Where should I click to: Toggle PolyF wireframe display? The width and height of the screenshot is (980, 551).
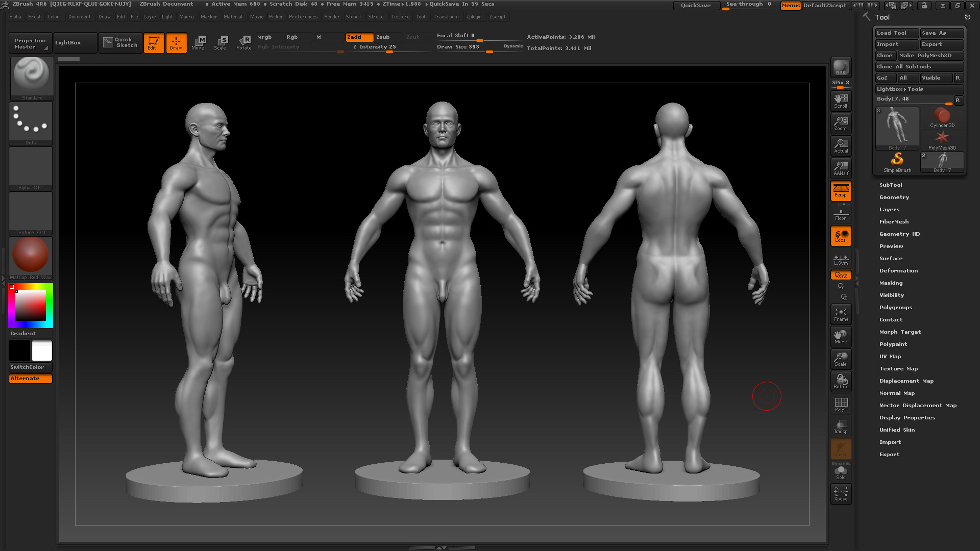[841, 404]
